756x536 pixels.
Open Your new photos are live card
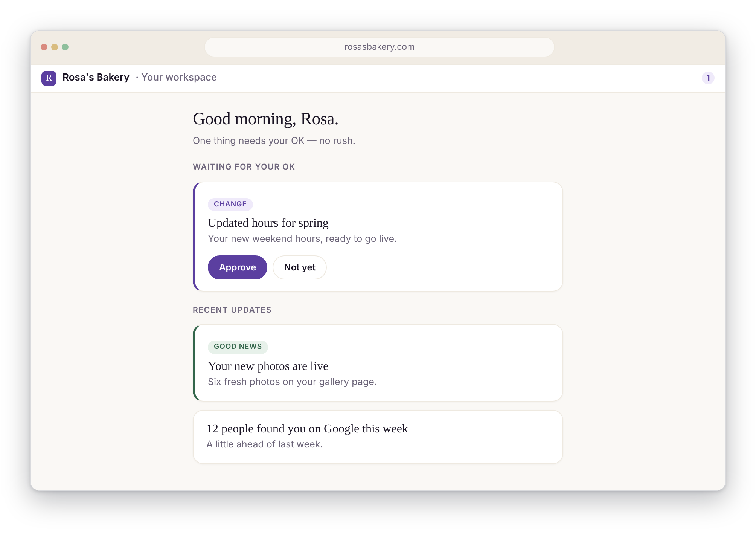[378, 363]
